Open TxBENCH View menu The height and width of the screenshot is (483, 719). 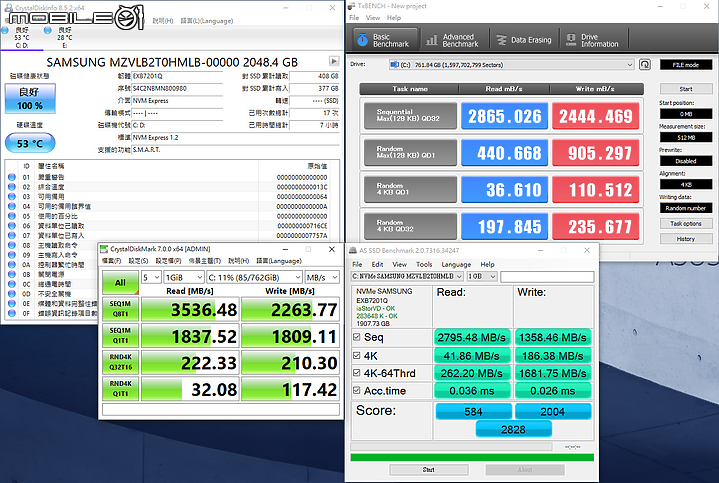[x=373, y=18]
